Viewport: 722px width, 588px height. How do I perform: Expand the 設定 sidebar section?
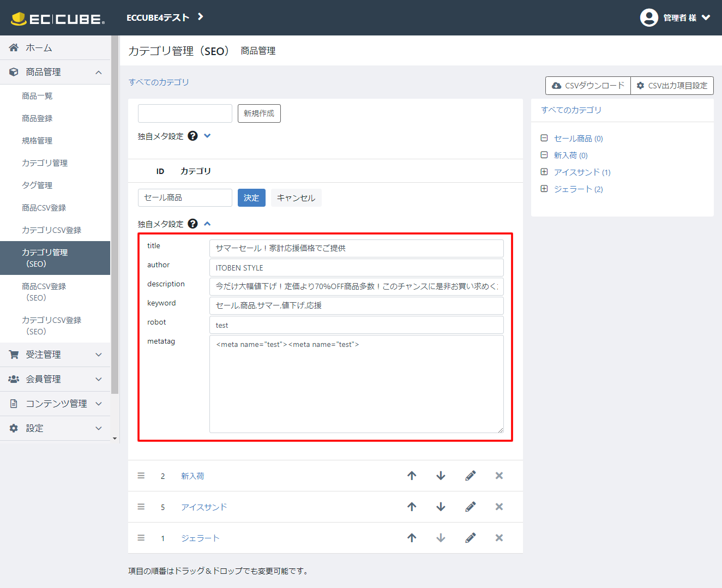55,428
